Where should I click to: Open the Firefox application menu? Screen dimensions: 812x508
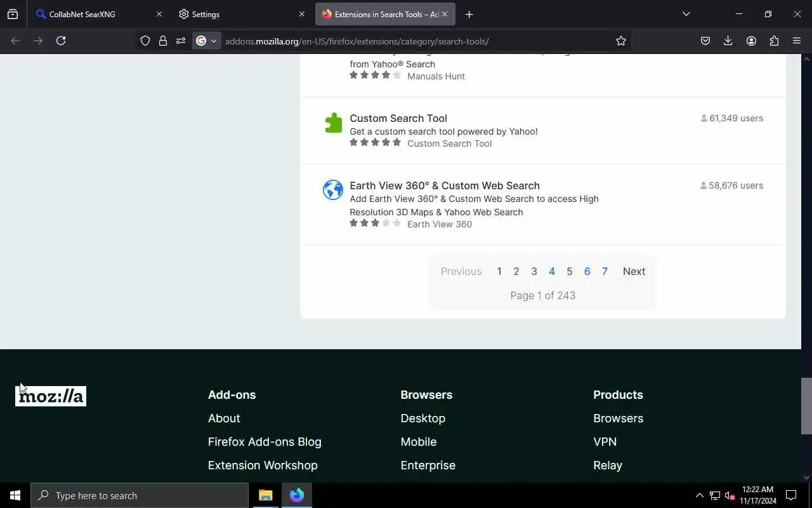click(797, 41)
